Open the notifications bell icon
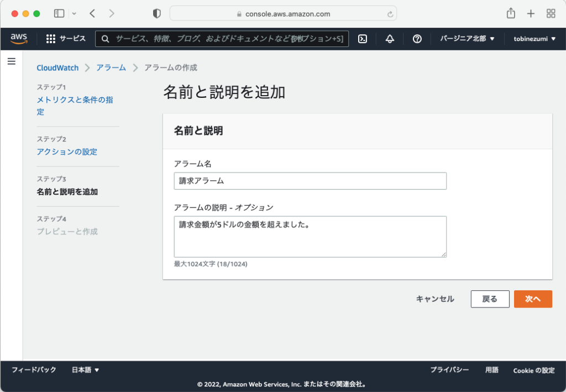 tap(390, 39)
